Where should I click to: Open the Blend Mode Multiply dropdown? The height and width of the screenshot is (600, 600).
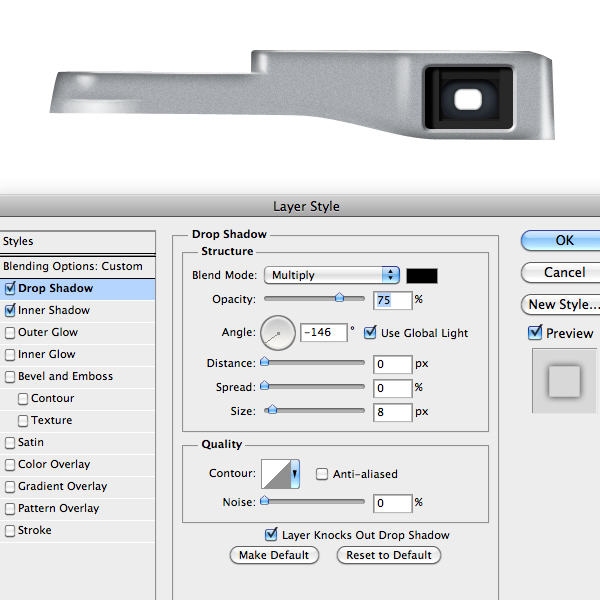coord(332,275)
